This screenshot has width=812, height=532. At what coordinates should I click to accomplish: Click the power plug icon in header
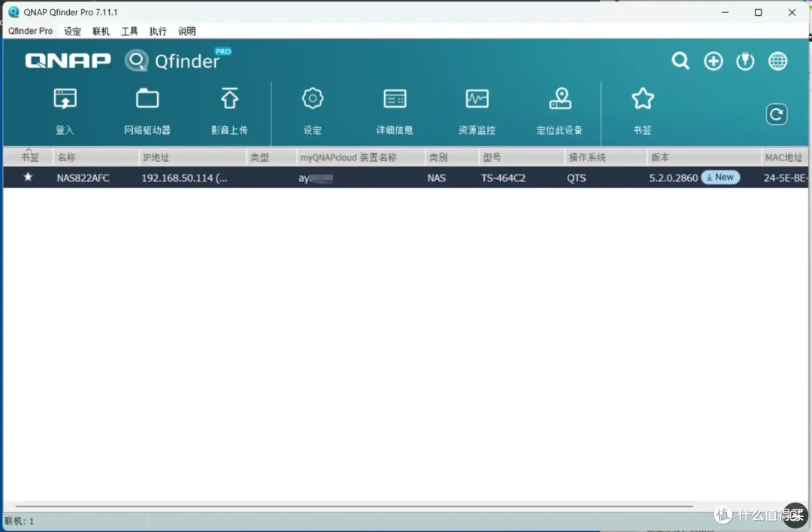(x=745, y=61)
